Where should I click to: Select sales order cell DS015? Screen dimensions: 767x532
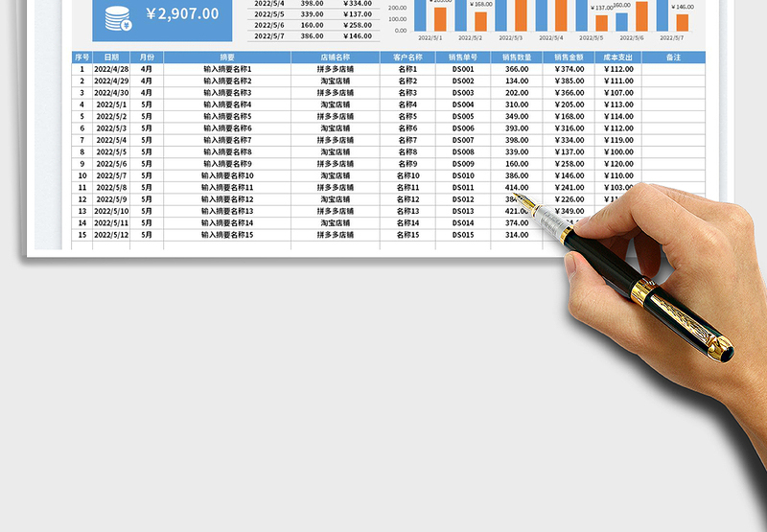pyautogui.click(x=463, y=235)
